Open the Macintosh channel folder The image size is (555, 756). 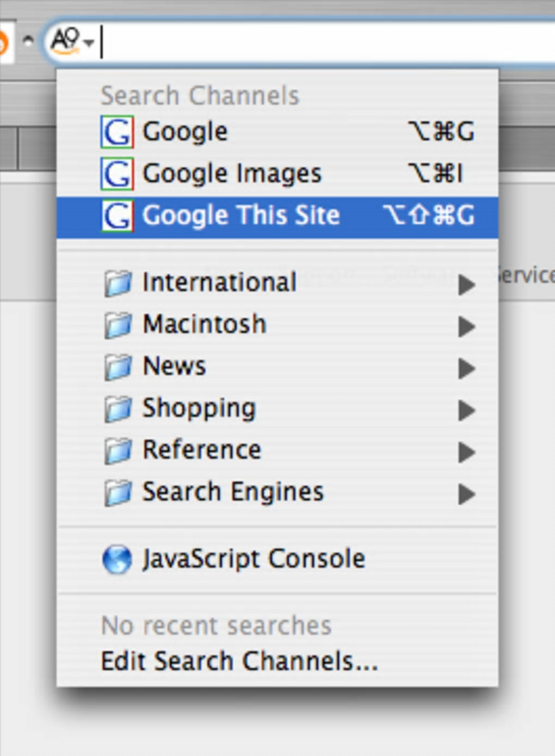(205, 325)
